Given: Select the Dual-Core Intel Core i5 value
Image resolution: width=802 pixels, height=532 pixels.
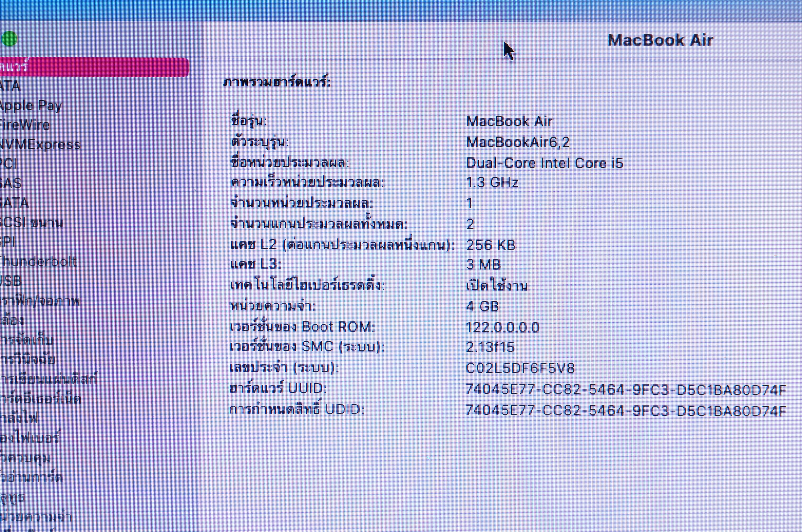Looking at the screenshot, I should point(544,163).
